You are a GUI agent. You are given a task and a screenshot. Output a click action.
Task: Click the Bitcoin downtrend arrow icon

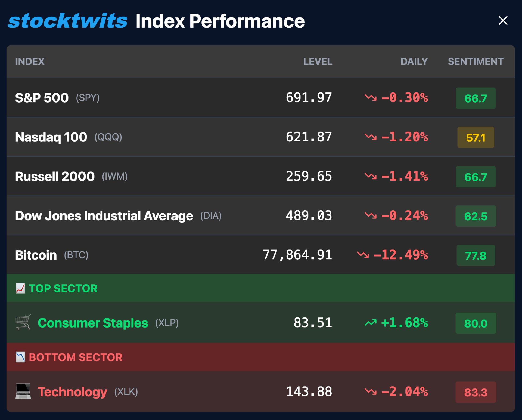coord(363,255)
